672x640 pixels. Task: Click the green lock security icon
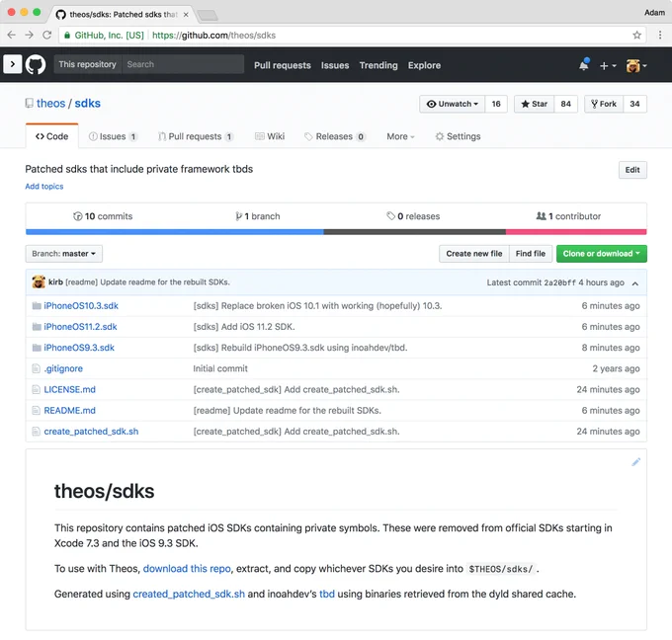(x=67, y=36)
